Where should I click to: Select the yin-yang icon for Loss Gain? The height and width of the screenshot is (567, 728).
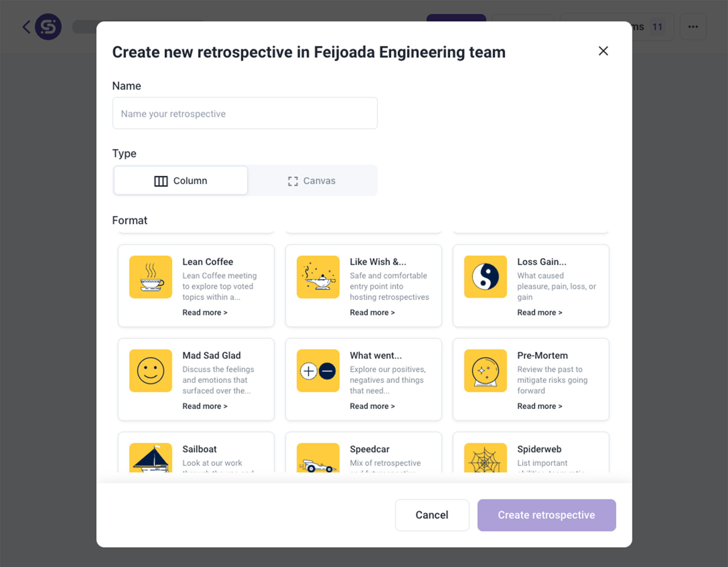pos(485,277)
